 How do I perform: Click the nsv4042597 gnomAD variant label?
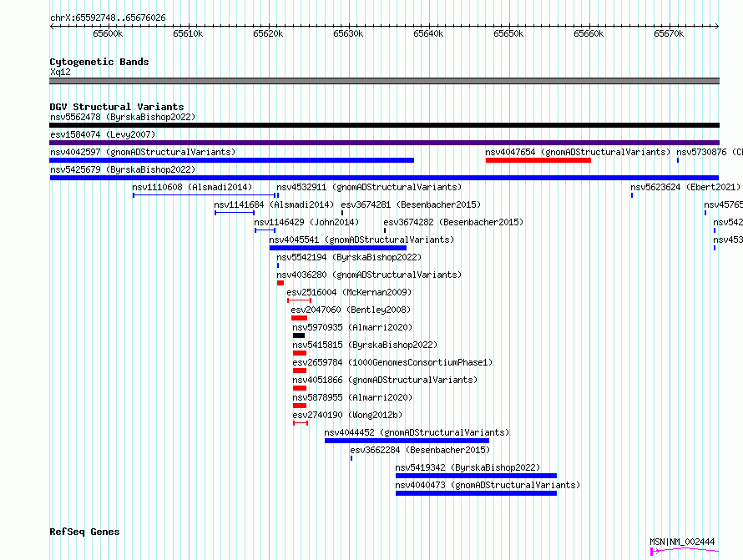click(x=143, y=152)
